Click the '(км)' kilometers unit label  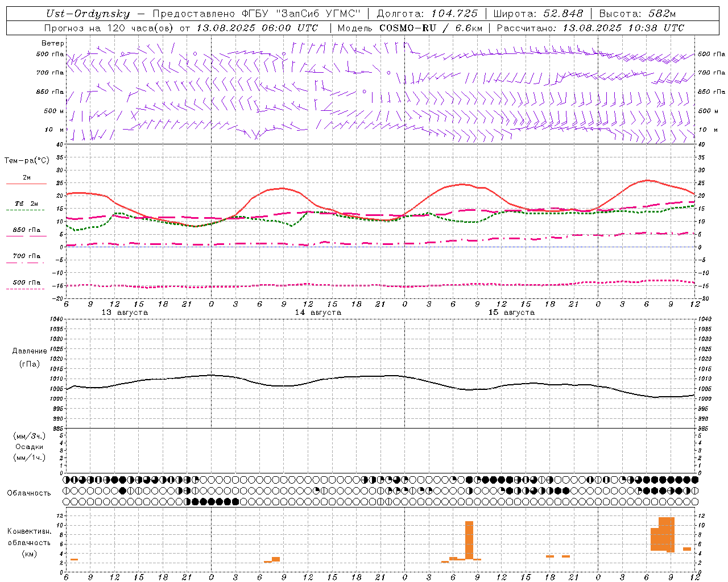click(x=30, y=554)
